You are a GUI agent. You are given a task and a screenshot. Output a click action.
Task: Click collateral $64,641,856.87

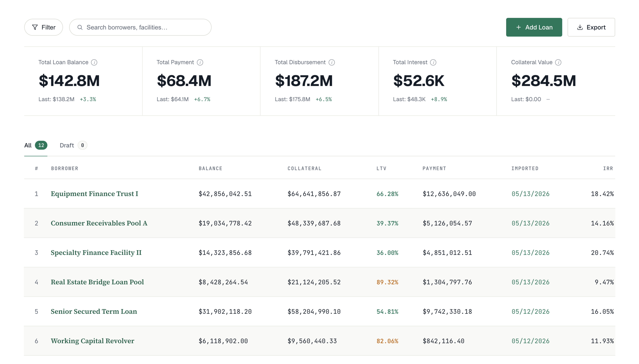314,194
